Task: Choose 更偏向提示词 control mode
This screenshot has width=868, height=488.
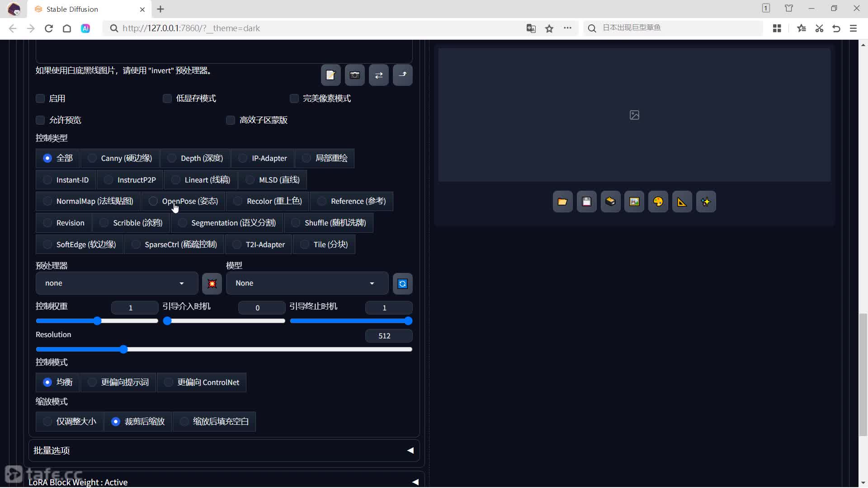Action: 118,383
